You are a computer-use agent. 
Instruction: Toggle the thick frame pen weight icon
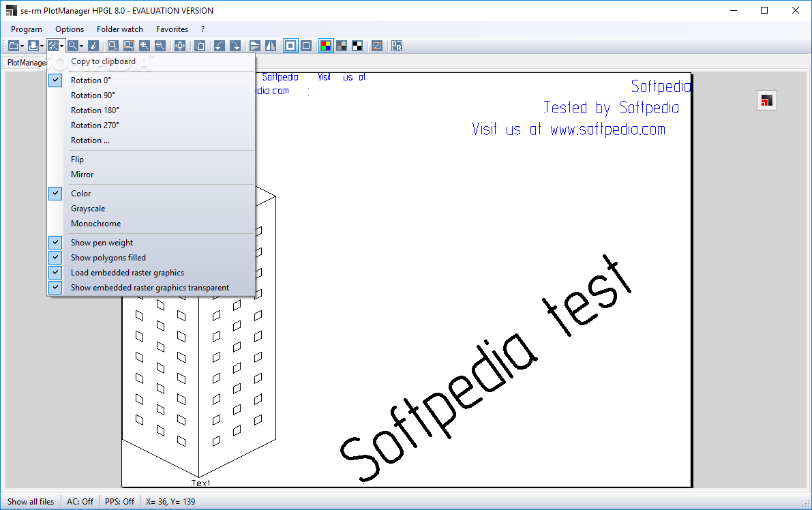point(290,46)
